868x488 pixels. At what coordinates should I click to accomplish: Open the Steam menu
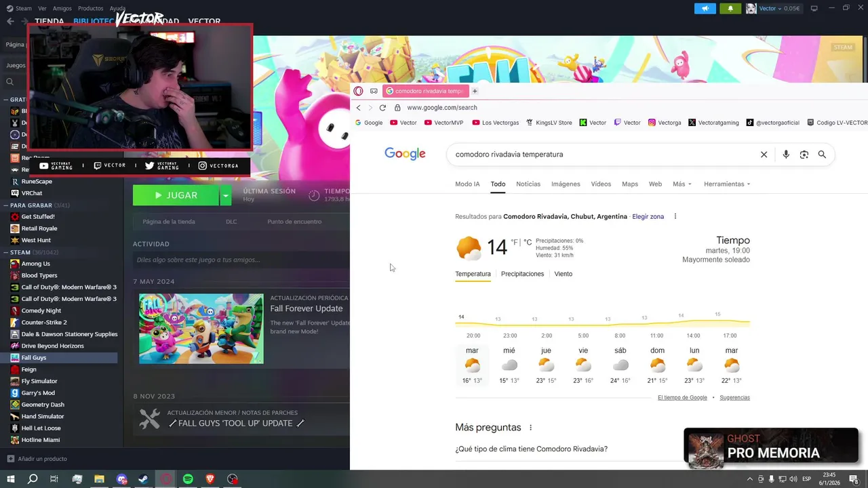23,8
